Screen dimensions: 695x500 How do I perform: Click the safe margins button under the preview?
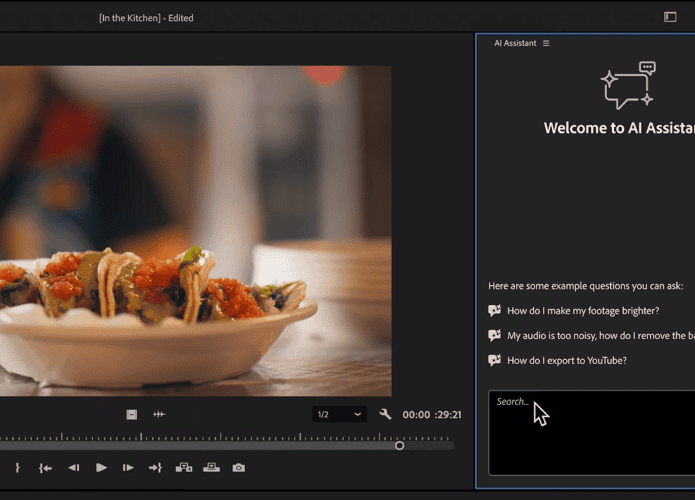[132, 414]
